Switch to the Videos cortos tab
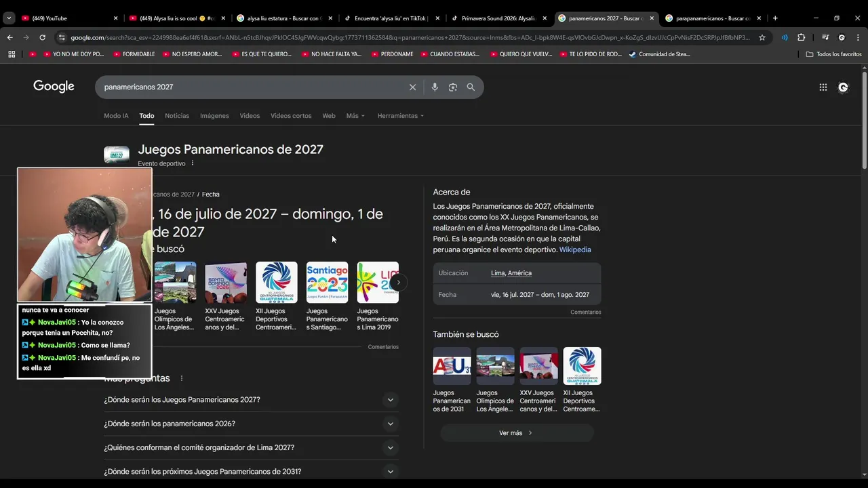 coord(291,116)
